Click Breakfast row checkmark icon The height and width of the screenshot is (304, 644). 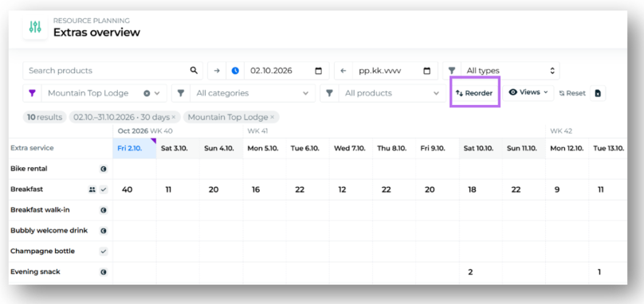point(104,189)
